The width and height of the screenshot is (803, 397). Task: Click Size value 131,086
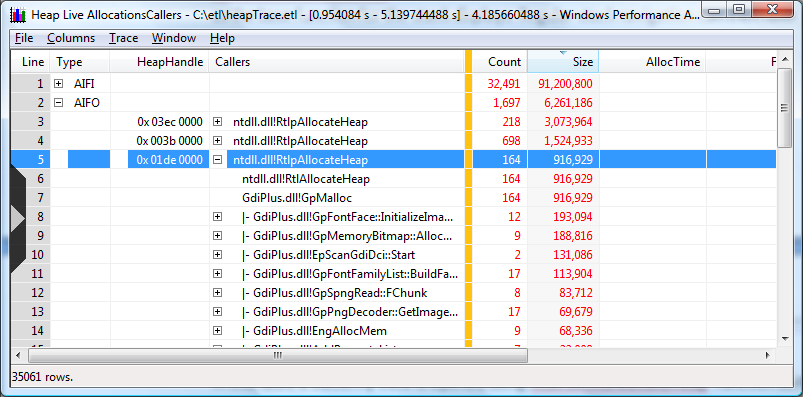tap(573, 255)
